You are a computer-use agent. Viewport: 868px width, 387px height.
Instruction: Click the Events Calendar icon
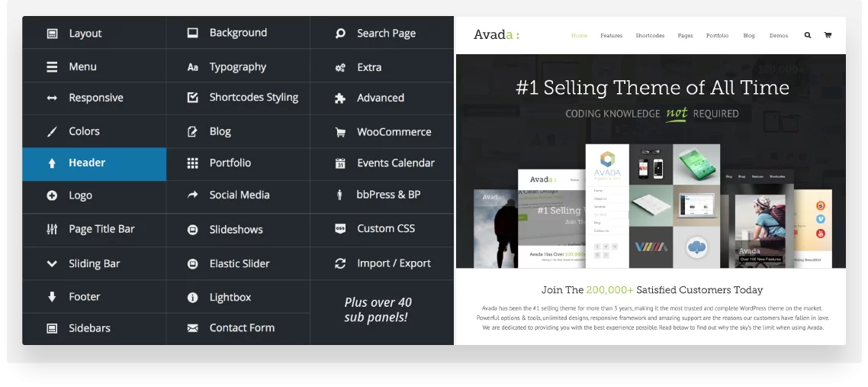pos(340,163)
